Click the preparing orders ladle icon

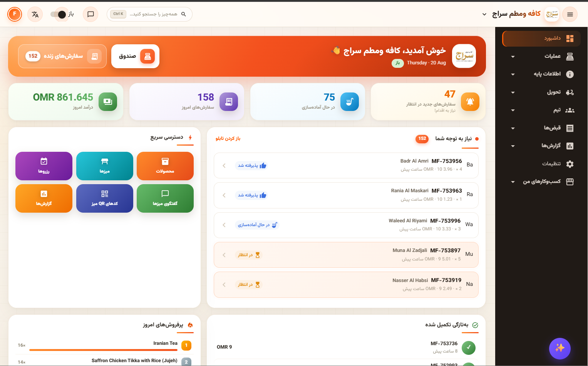(350, 102)
